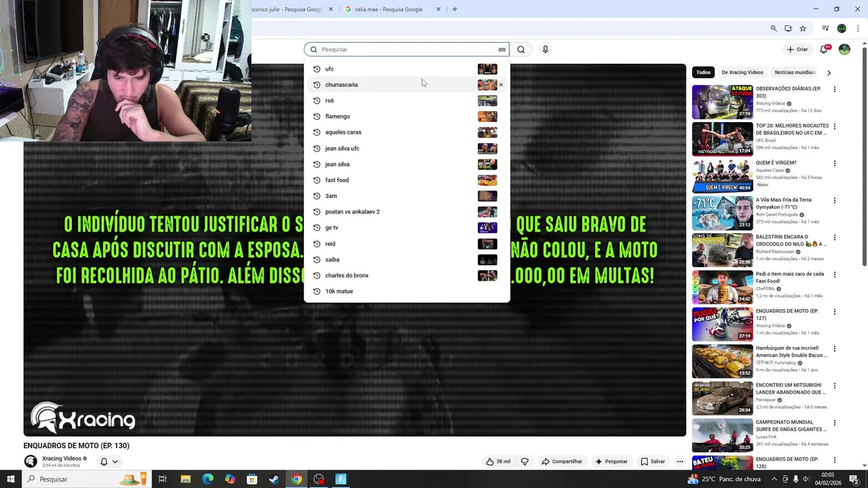Open options for MITSUBISHI LANCER ABANDONADO video
Image resolution: width=868 pixels, height=488 pixels.
[835, 386]
